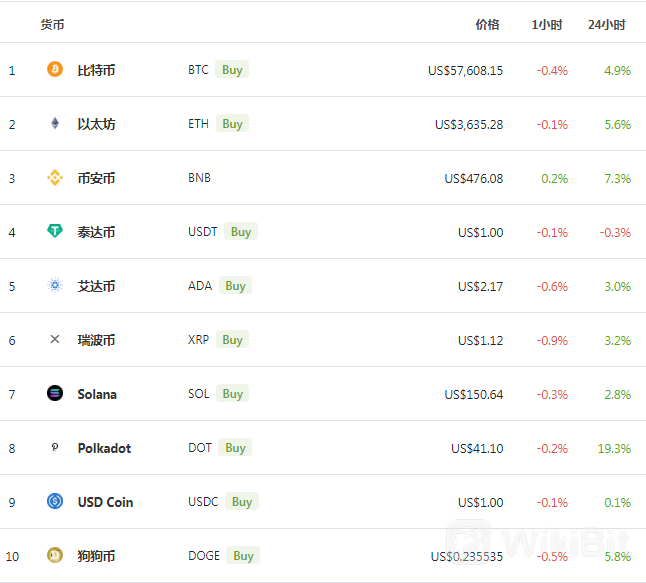Click the green Tether coin icon
Viewport: 646px width, 583px height.
[55, 231]
